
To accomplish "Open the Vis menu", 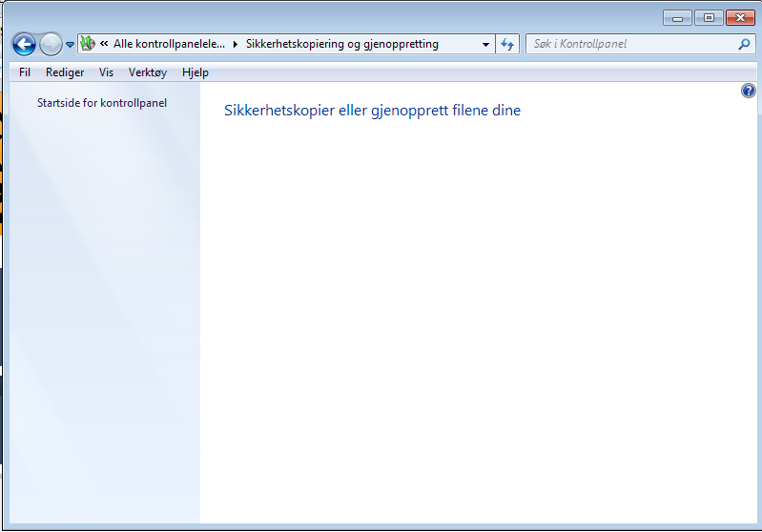I will (106, 72).
